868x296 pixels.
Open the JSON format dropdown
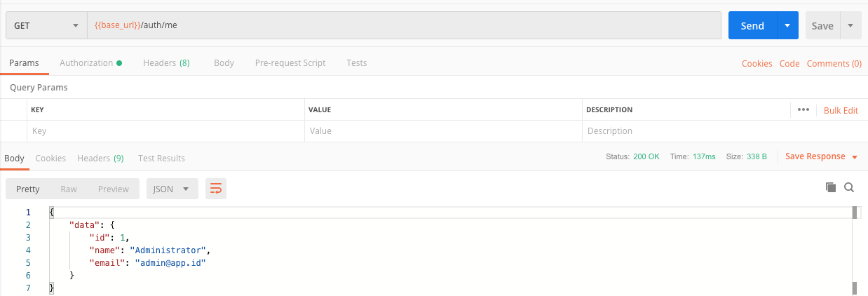pyautogui.click(x=172, y=189)
